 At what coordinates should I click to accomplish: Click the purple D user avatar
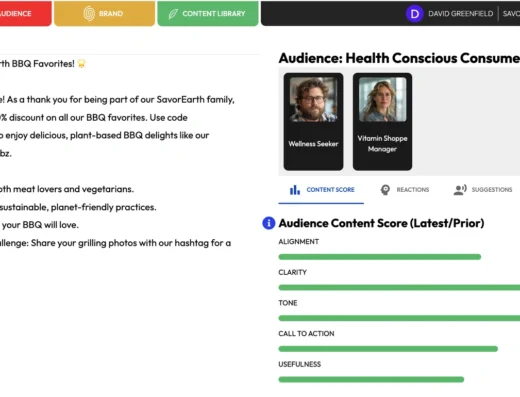click(414, 14)
